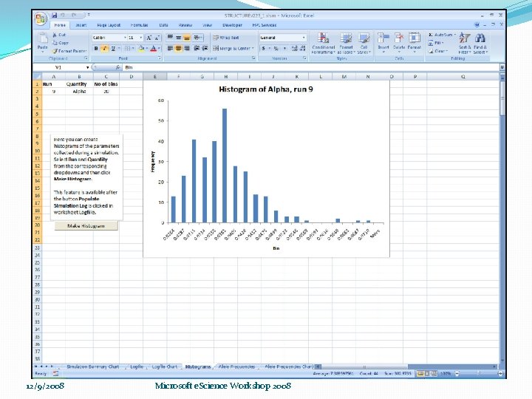Viewport: 532px width, 399px height.
Task: Open the Developer ribbon tab
Action: (x=233, y=25)
